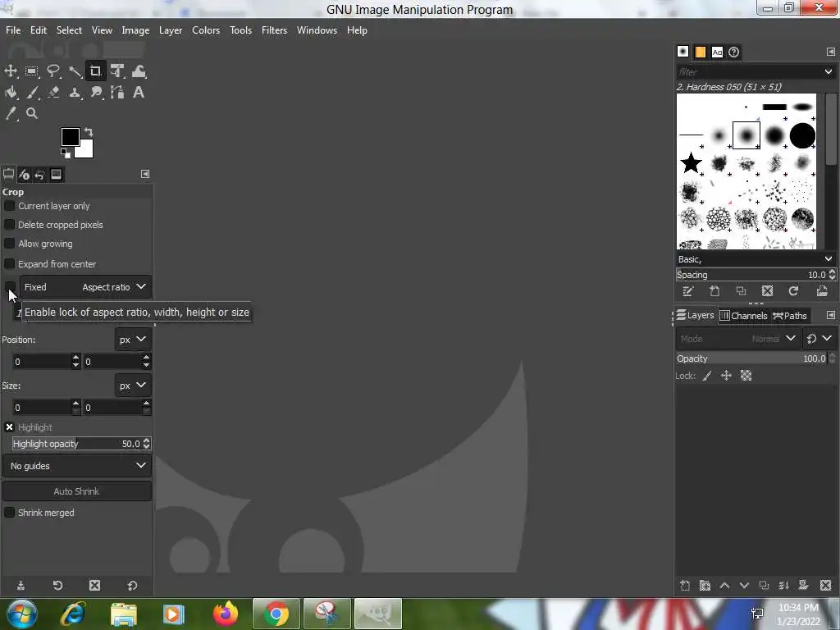Select the Text tool
This screenshot has width=840, height=630.
pyautogui.click(x=138, y=93)
